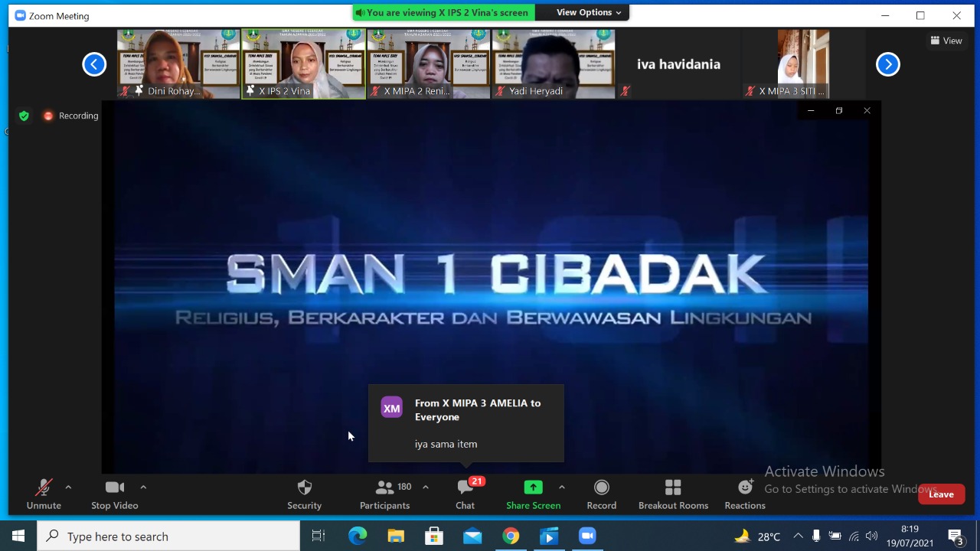Screen dimensions: 980x551
Task: Stop Video camera toggle
Action: [x=114, y=494]
